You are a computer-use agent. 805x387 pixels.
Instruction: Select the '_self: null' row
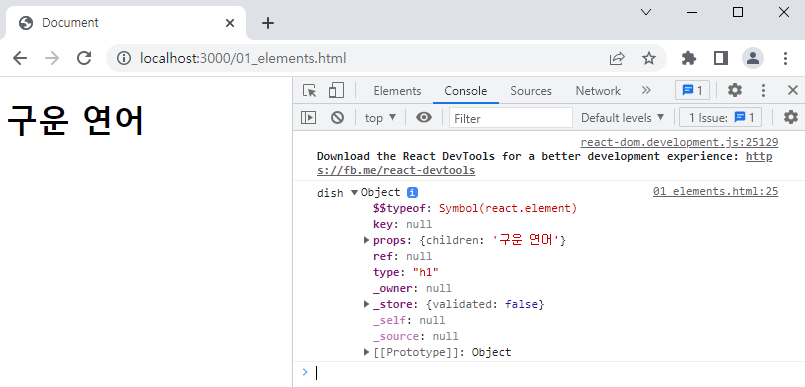409,320
